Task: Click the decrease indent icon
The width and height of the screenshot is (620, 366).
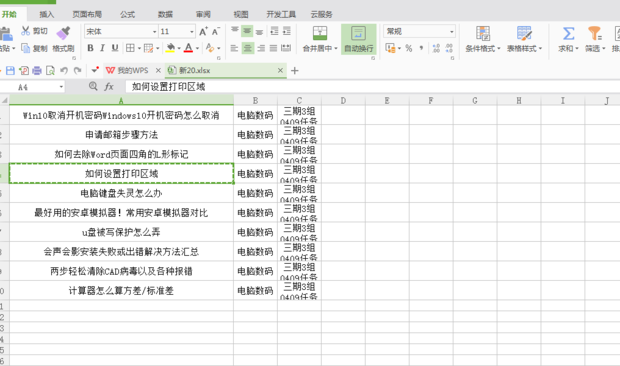Action: pyautogui.click(x=274, y=30)
